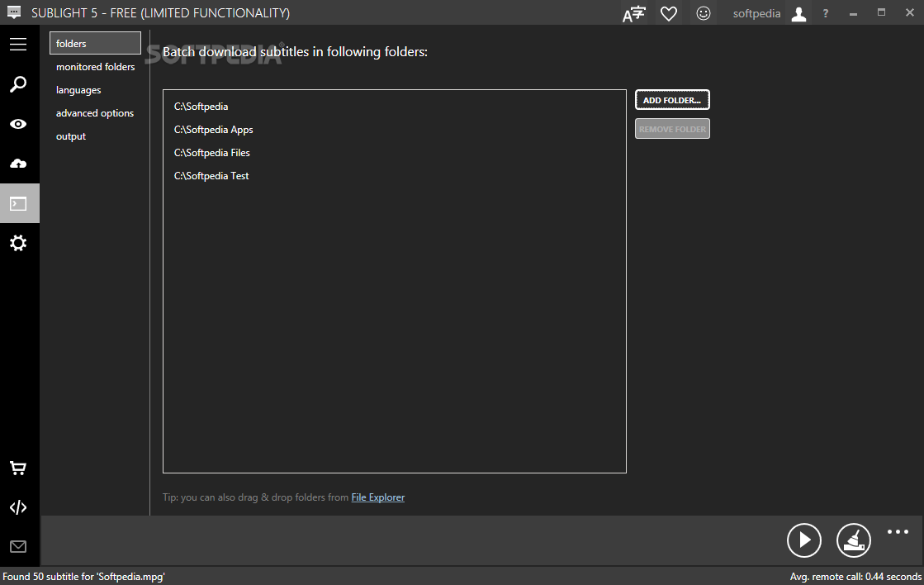Open the developer code brackets icon
This screenshot has height=585, width=924.
(18, 507)
